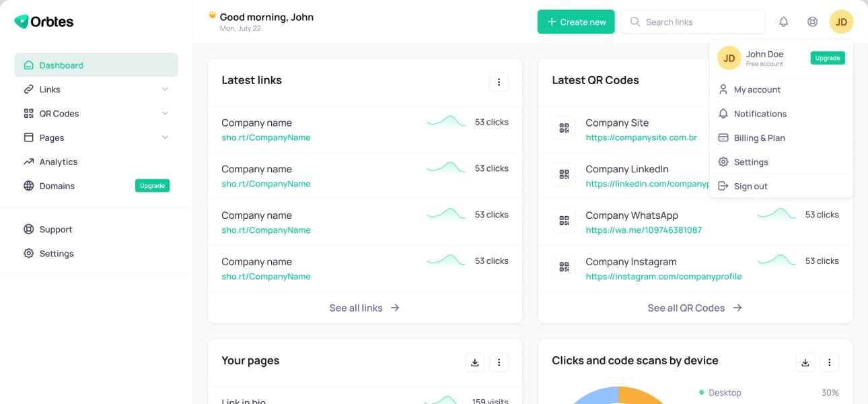Viewport: 868px width, 404px height.
Task: Click the Orbtes logo
Action: [44, 22]
